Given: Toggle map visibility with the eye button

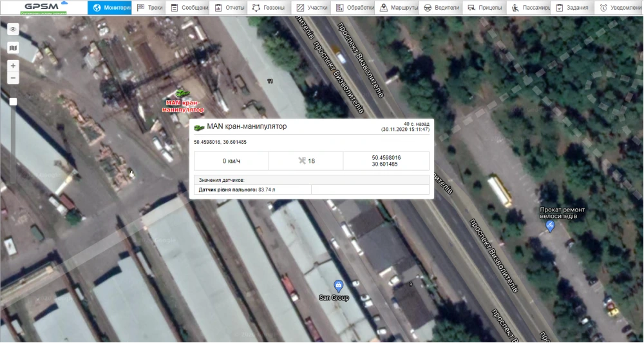Looking at the screenshot, I should pos(13,30).
